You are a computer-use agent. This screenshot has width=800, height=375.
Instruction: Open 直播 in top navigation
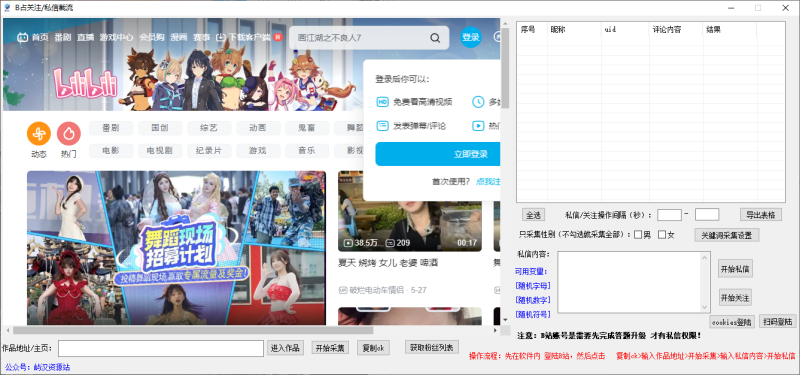pyautogui.click(x=85, y=37)
